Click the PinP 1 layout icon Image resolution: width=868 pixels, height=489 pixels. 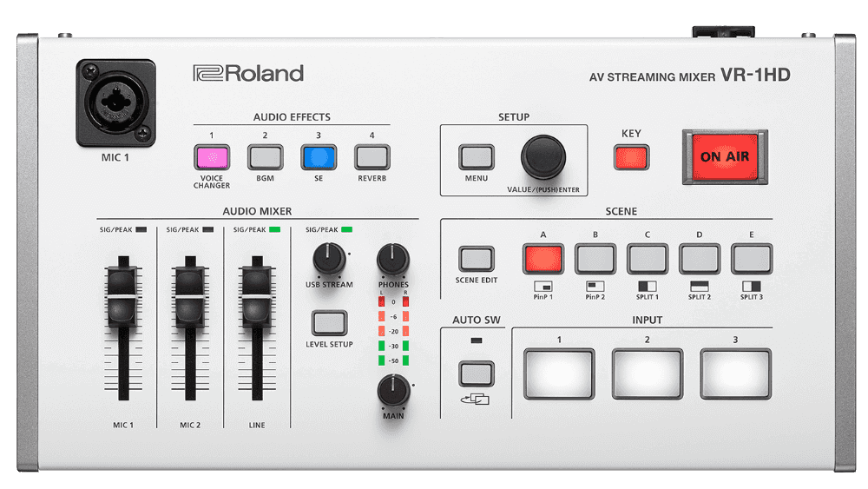click(x=543, y=287)
